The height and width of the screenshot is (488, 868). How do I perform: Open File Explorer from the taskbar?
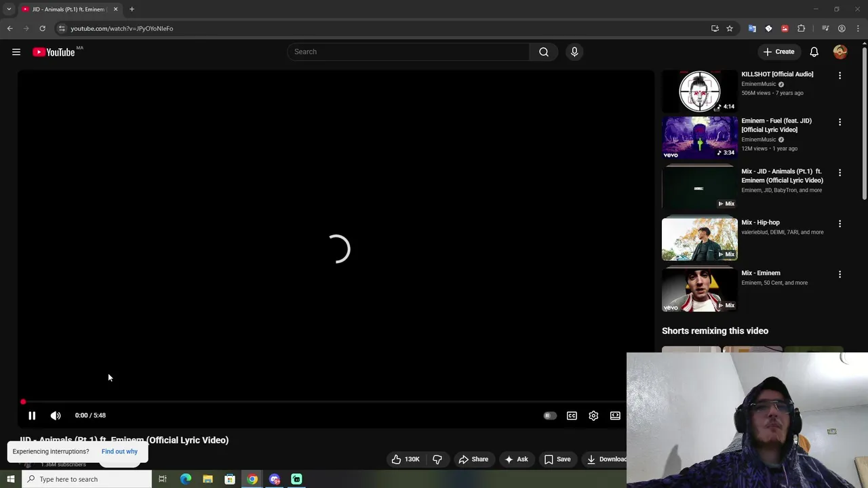(208, 479)
